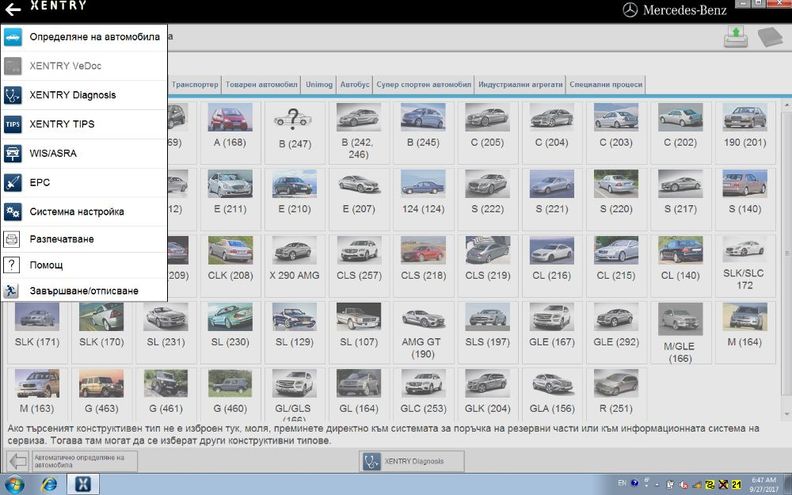The width and height of the screenshot is (792, 495).
Task: Pick the SLS (197) model
Action: click(x=487, y=332)
